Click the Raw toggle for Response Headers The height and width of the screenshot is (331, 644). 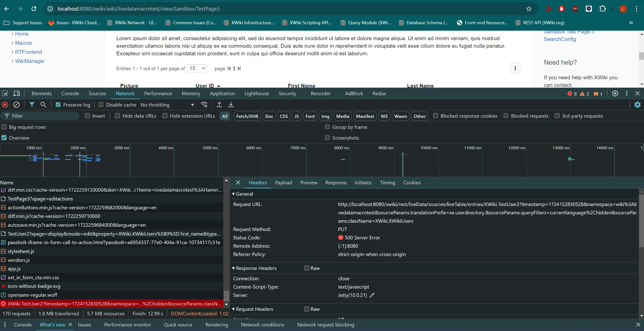(x=307, y=268)
